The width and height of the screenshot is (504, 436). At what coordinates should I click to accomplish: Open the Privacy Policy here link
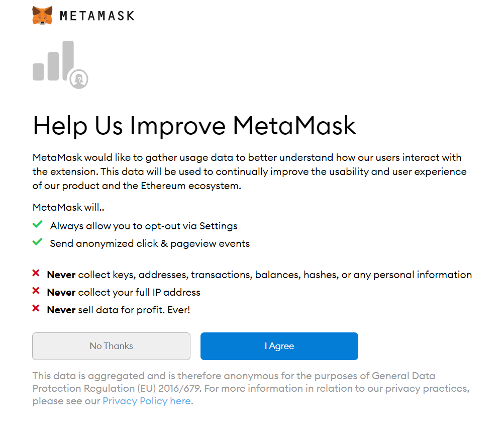tap(147, 401)
